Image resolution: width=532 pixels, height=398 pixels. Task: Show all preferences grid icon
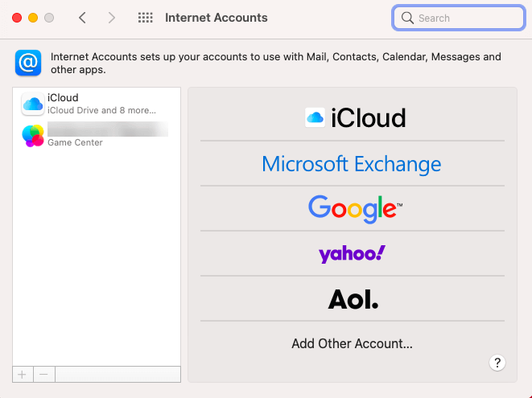point(145,18)
